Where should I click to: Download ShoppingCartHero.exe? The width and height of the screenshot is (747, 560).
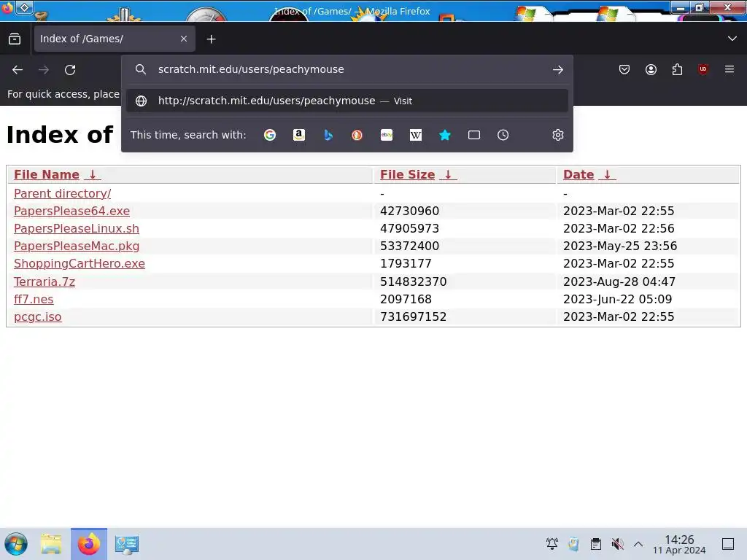80,264
